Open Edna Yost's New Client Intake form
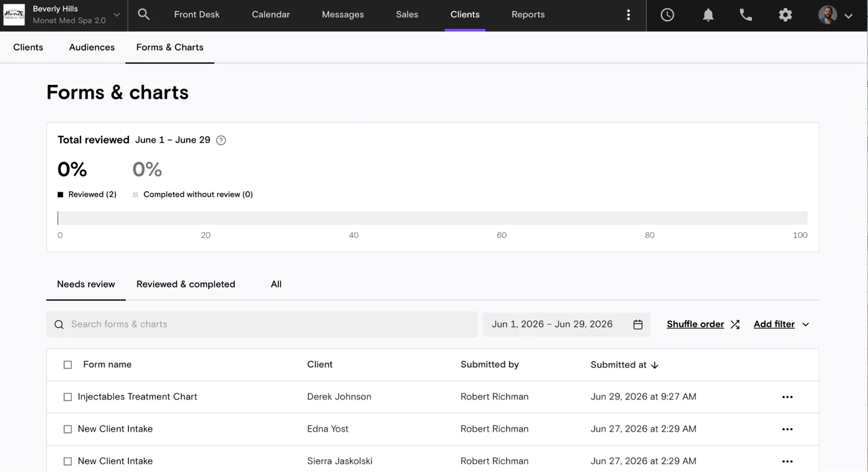 (115, 429)
